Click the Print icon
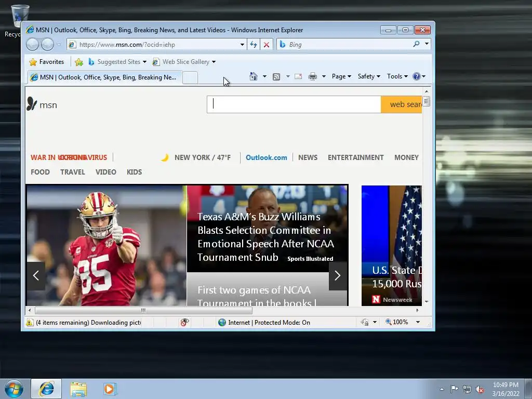This screenshot has width=532, height=399. pos(312,76)
